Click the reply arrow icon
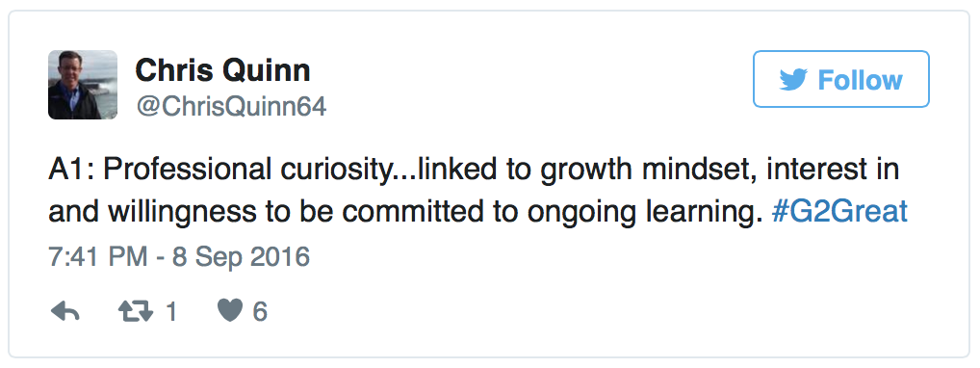The height and width of the screenshot is (368, 980). (64, 311)
